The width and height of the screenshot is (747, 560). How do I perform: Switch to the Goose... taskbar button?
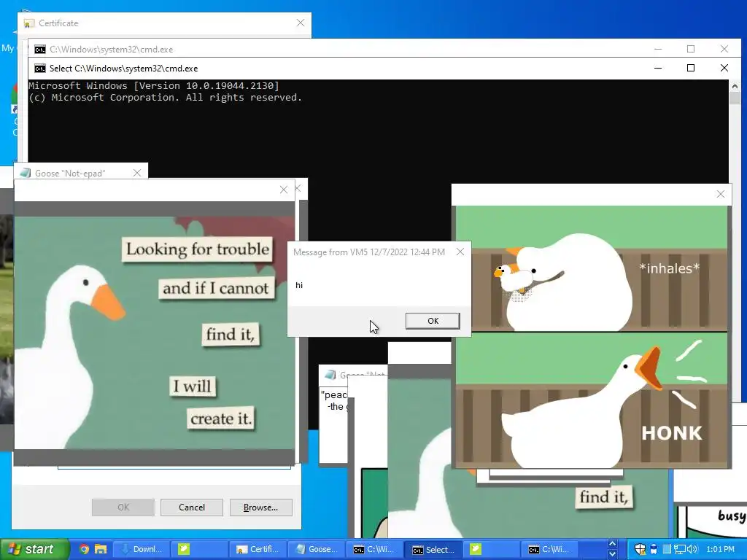tap(317, 549)
